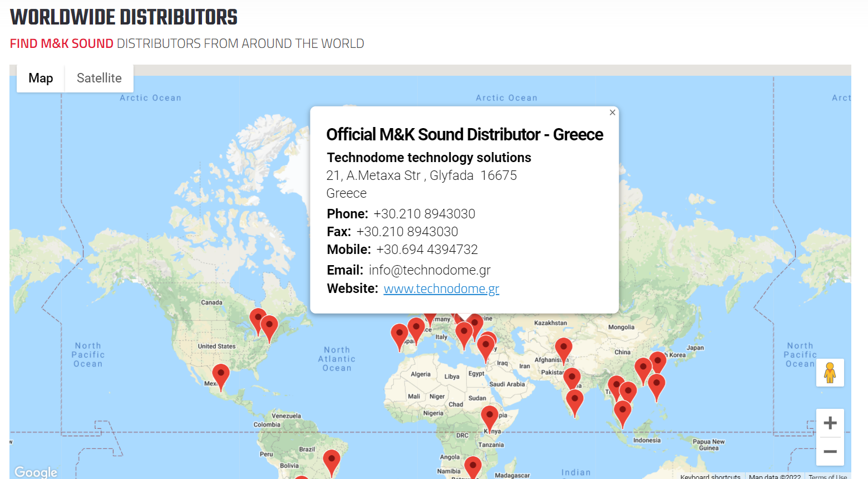Select the marker near Turkey east of Greece
The width and height of the screenshot is (868, 479).
[x=486, y=349]
